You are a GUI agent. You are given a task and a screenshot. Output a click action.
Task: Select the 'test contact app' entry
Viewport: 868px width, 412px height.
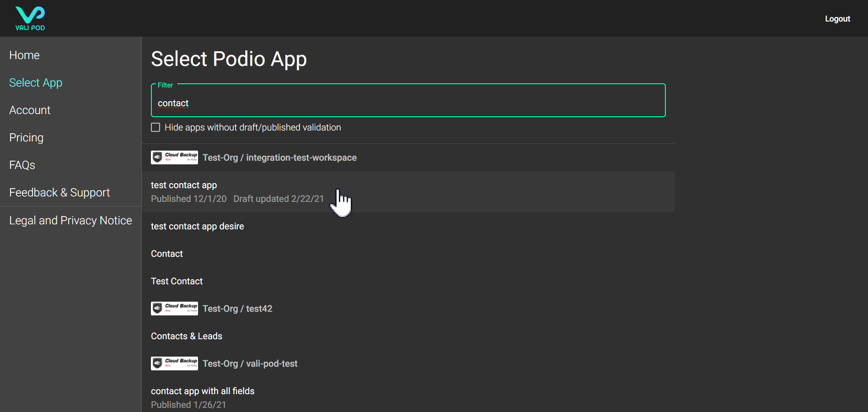[x=408, y=192]
